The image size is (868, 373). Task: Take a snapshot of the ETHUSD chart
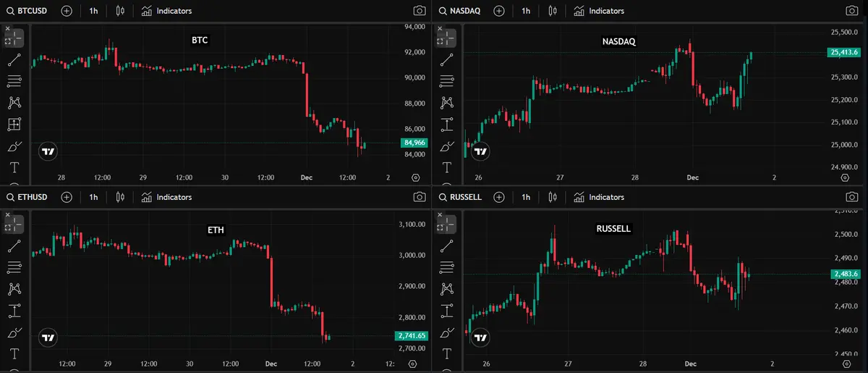tap(419, 197)
